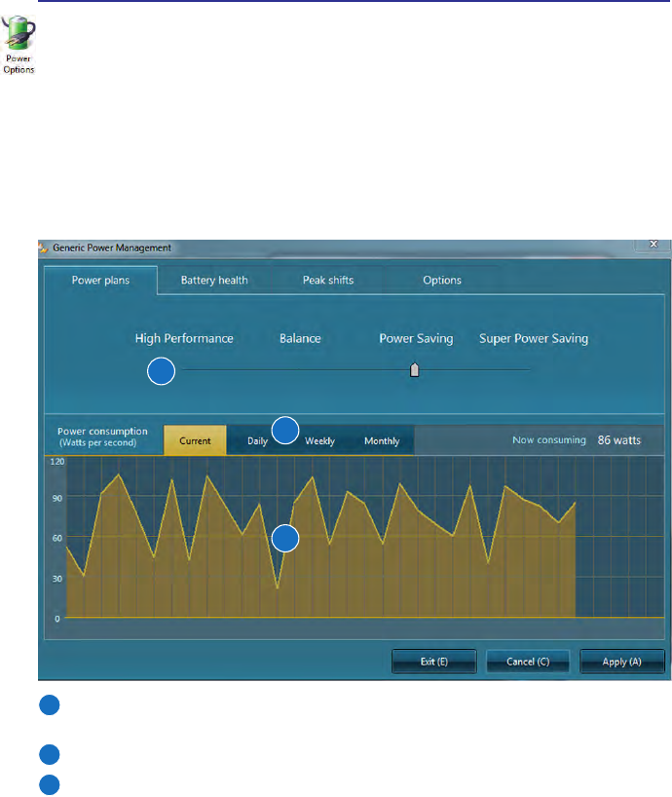Click the 30 axis value on chart
Viewport: 672px width, 797px height.
tap(57, 579)
